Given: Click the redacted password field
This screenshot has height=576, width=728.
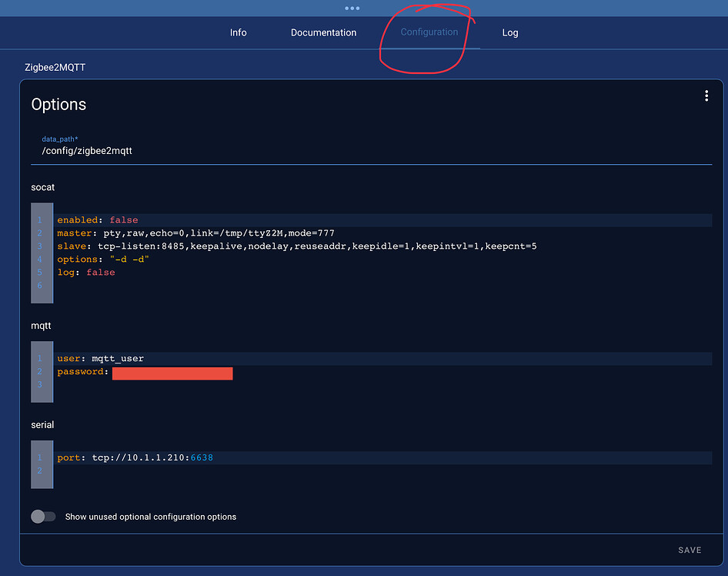Looking at the screenshot, I should tap(172, 373).
